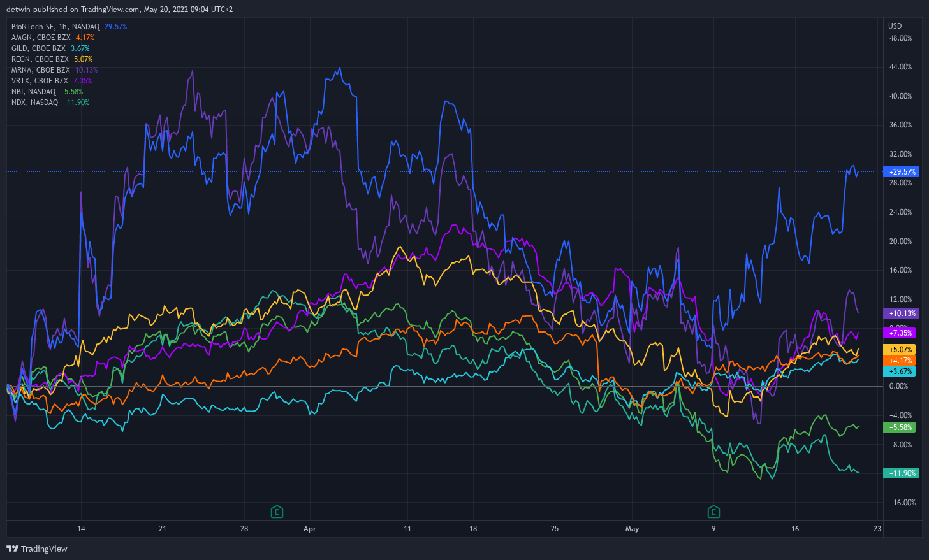
Task: Click the 11 date label
Action: [x=407, y=529]
